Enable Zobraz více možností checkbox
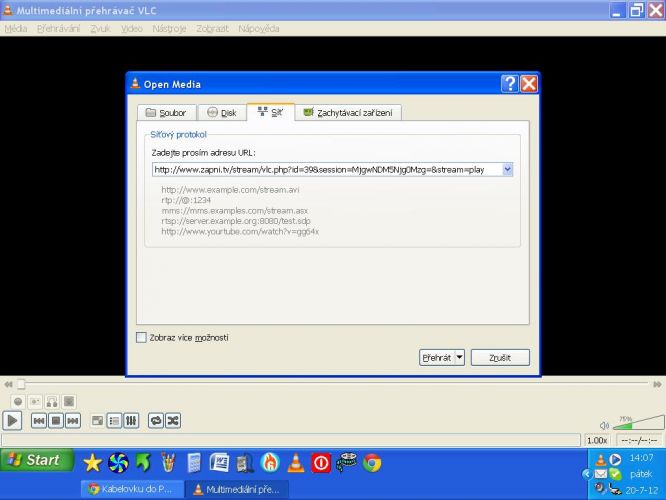Screen dimensions: 666x500 (x=141, y=337)
